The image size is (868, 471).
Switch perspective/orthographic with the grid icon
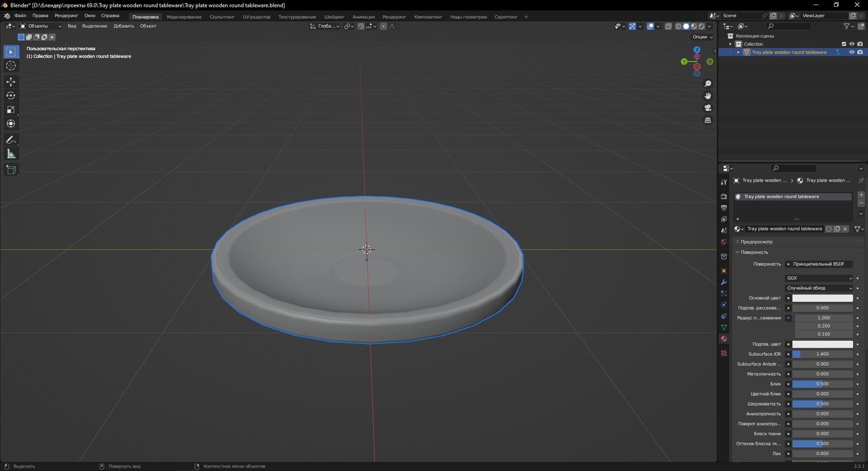(708, 120)
